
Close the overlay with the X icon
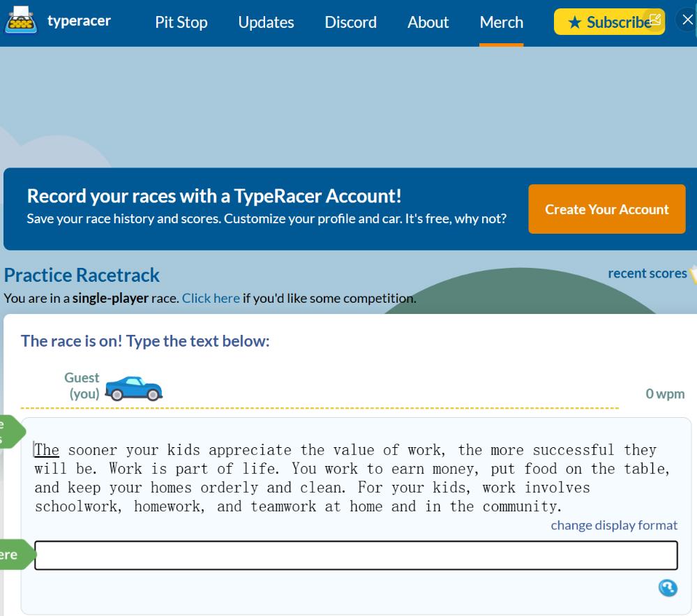pos(687,20)
